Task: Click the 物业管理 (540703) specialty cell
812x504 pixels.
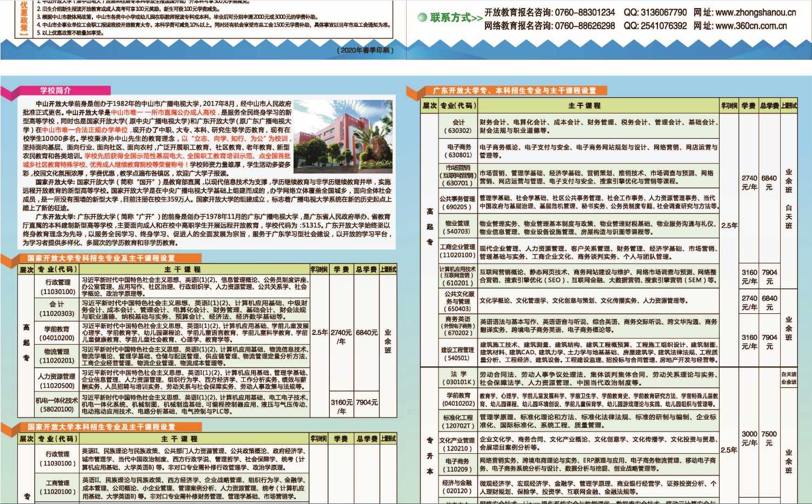Action: coord(458,226)
